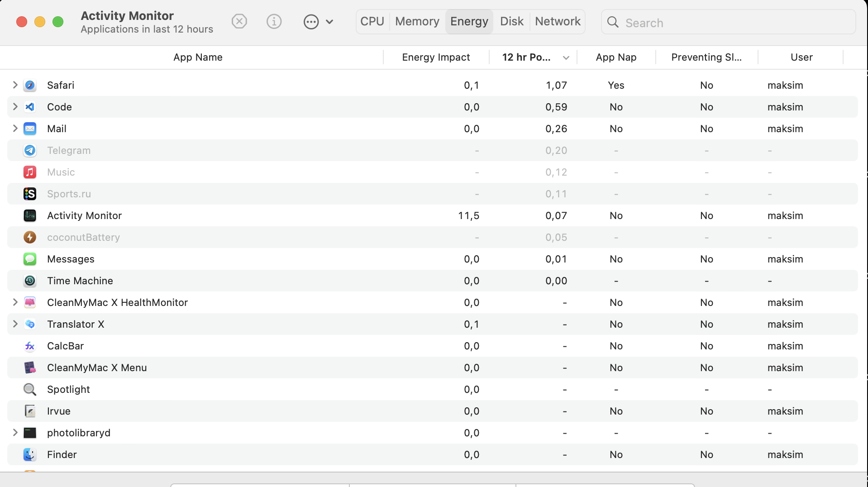Screen dimensions: 868x487
Task: Click the close window red button
Action: point(22,22)
